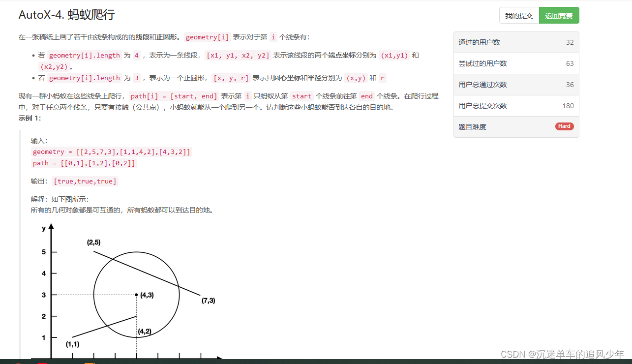Click the 尝试过的用户数 row showing 63

515,63
